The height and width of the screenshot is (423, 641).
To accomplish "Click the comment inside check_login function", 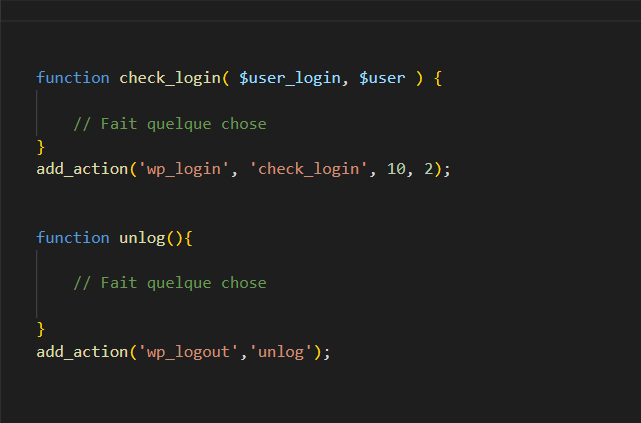I will pos(170,124).
